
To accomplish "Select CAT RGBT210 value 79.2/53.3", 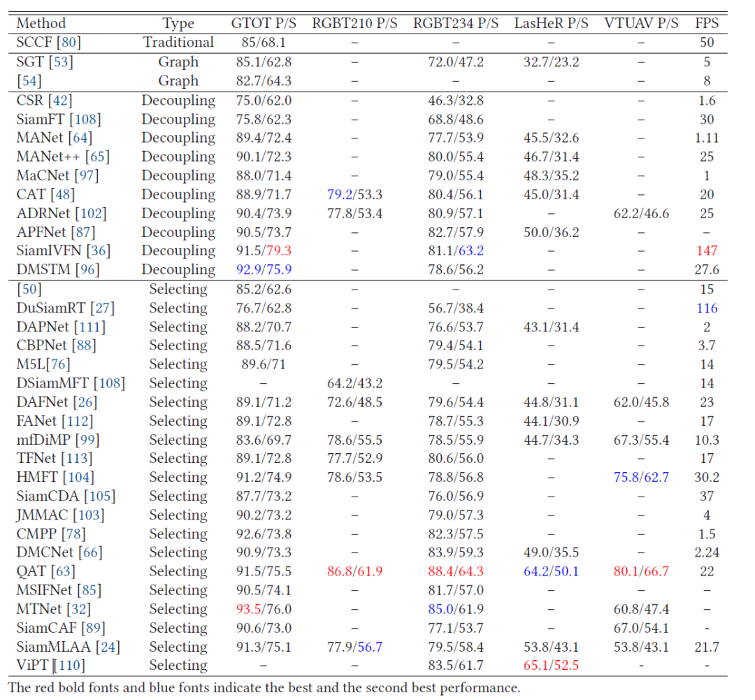I will pyautogui.click(x=355, y=194).
